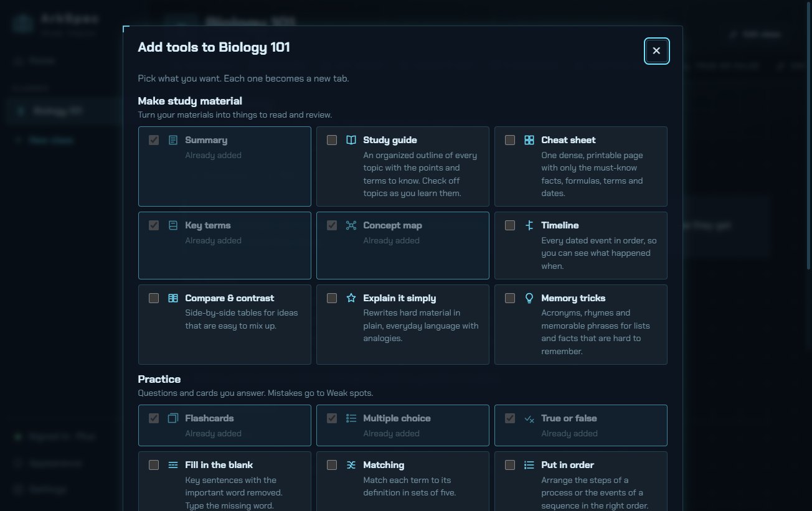812x511 pixels.
Task: Click the Memory tricks lightbulb icon
Action: pyautogui.click(x=529, y=298)
